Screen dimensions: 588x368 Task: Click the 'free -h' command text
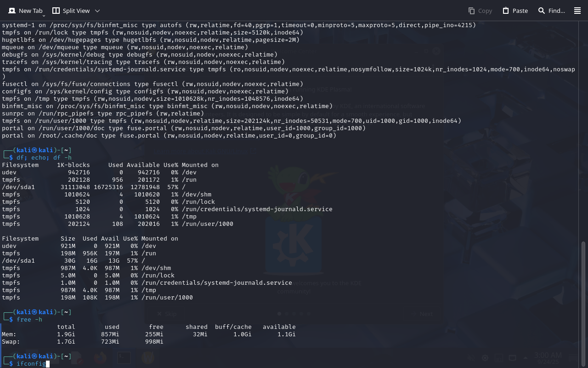point(29,320)
